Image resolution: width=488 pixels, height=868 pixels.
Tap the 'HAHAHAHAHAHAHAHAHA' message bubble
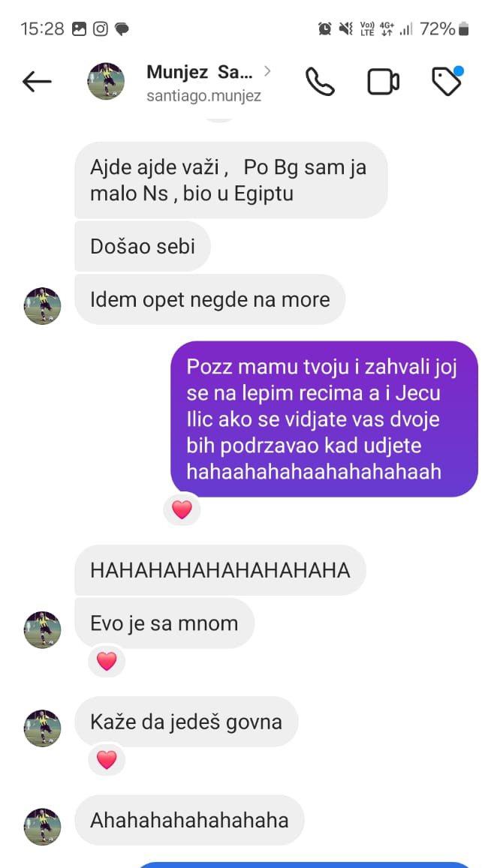(x=220, y=570)
